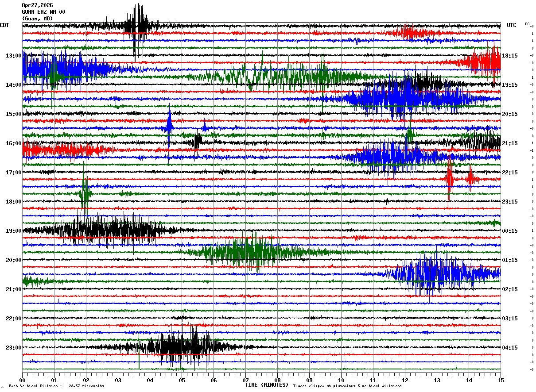Click minute tick label "14" on time axis
536x392 pixels.
coord(469,380)
